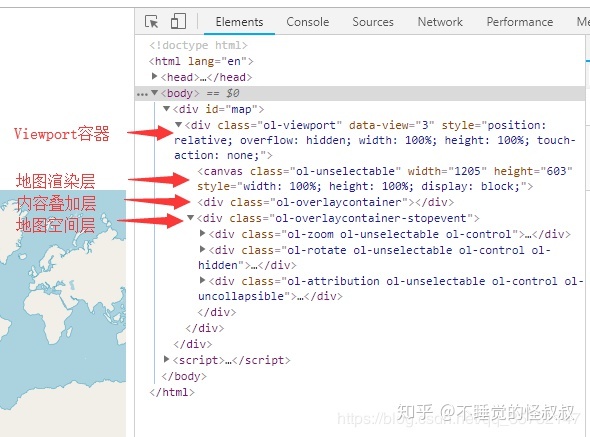Activate the inspect element picker icon
The image size is (590, 437).
[x=152, y=21]
